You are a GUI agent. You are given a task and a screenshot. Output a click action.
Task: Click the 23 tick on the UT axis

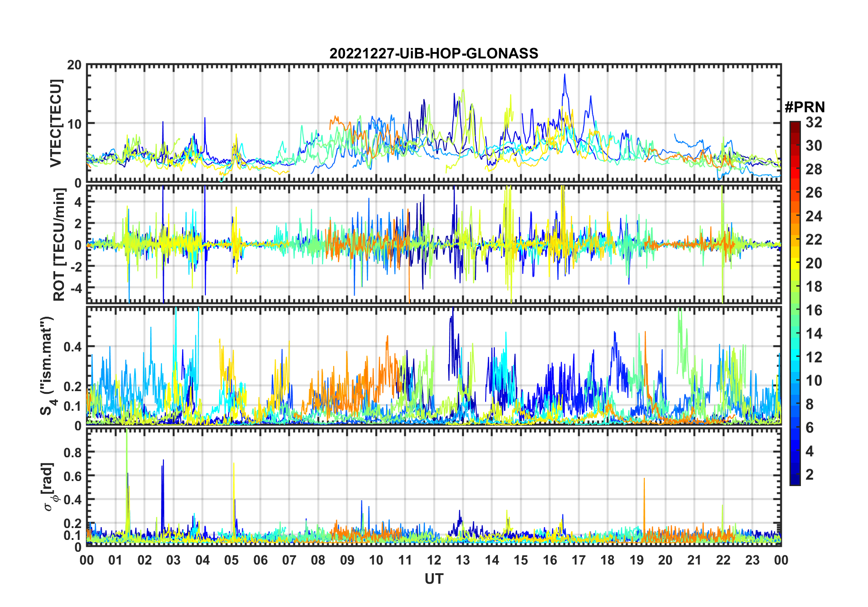tap(752, 560)
